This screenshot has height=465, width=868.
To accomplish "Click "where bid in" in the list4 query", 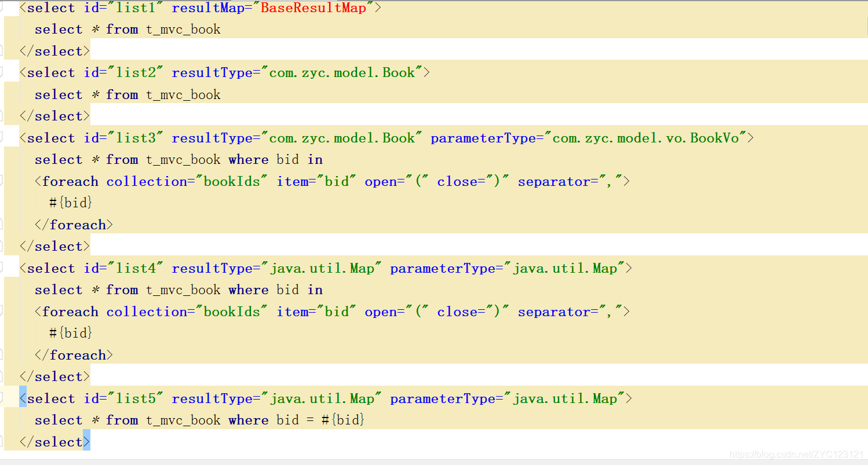I will pos(275,290).
